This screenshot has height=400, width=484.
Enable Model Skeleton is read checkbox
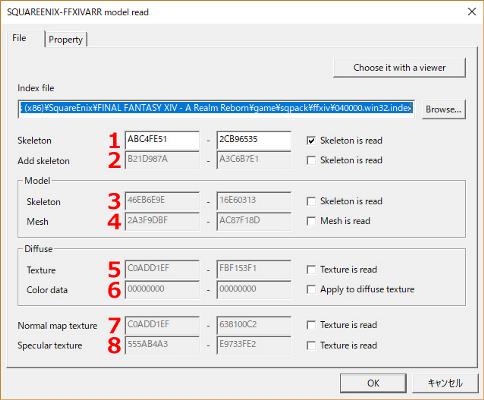(311, 201)
